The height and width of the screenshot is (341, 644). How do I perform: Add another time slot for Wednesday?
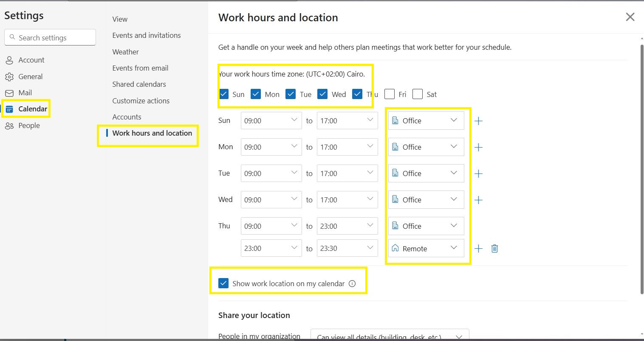point(478,200)
